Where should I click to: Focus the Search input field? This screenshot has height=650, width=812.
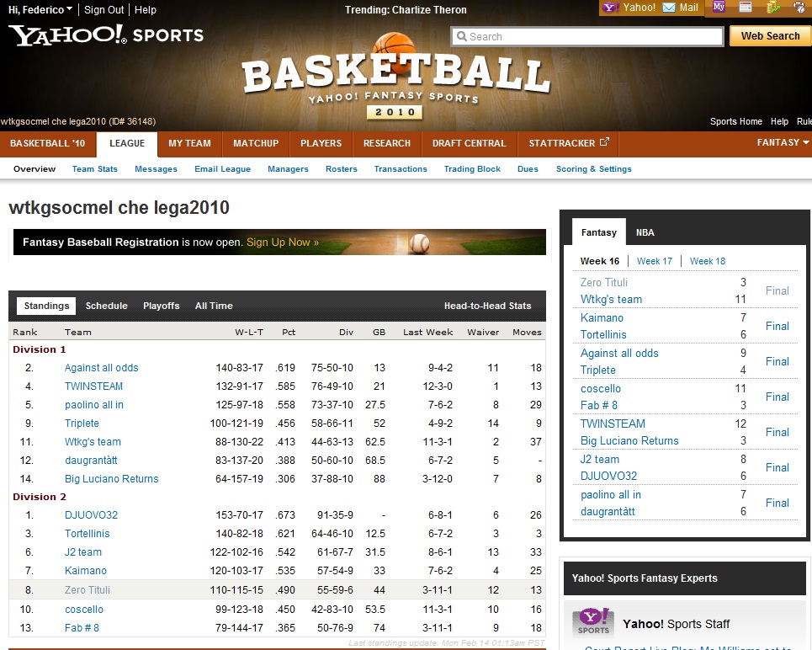pos(587,36)
